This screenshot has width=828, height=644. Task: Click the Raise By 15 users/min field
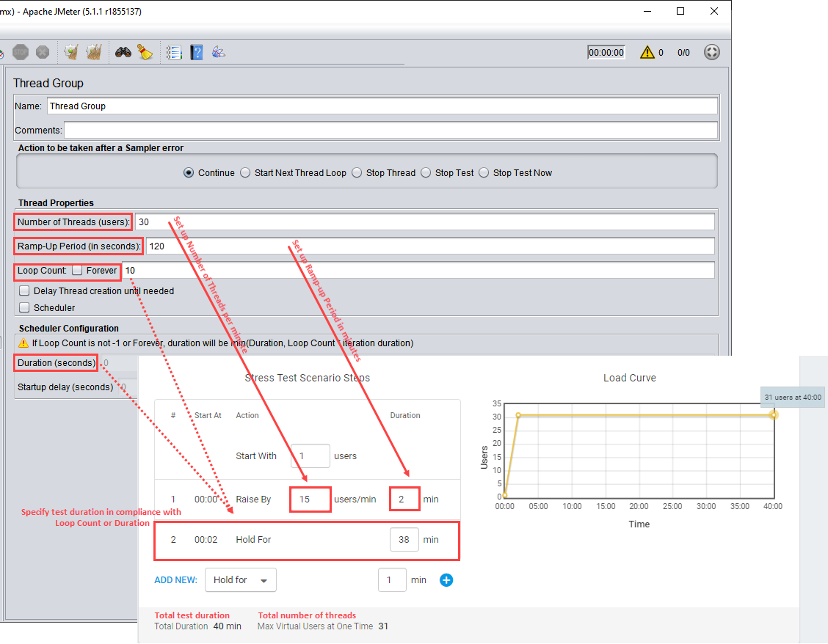point(310,500)
